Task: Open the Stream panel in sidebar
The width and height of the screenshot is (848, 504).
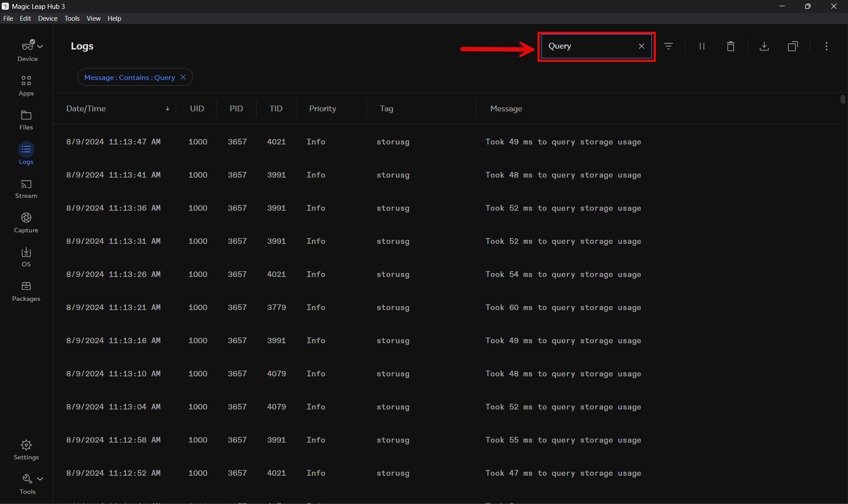Action: coord(26,189)
